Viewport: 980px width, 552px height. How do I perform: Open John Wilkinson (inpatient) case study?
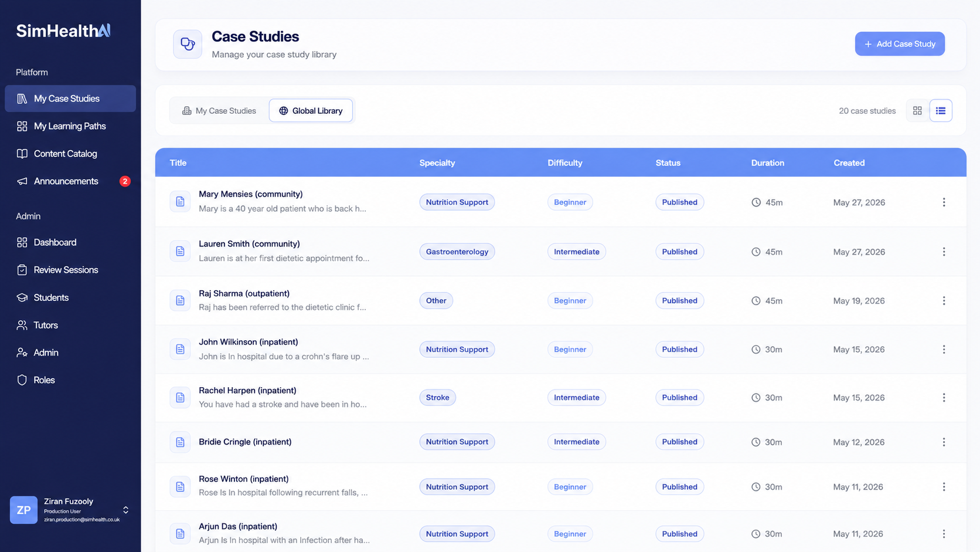249,342
